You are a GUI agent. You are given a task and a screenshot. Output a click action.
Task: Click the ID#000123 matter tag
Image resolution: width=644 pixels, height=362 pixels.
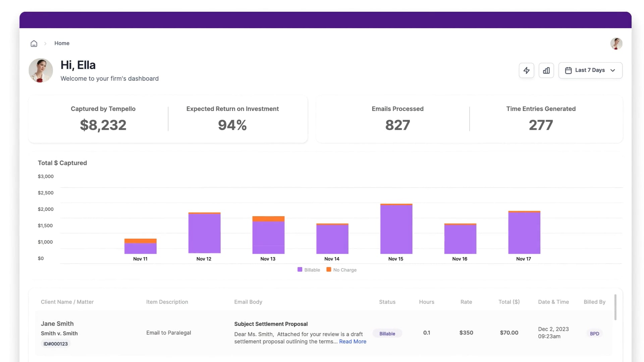55,344
